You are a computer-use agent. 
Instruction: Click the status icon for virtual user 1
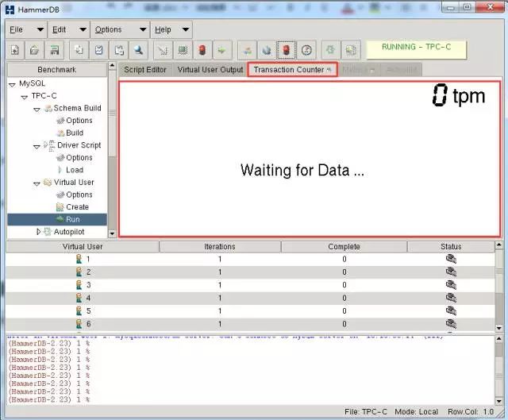pos(451,259)
